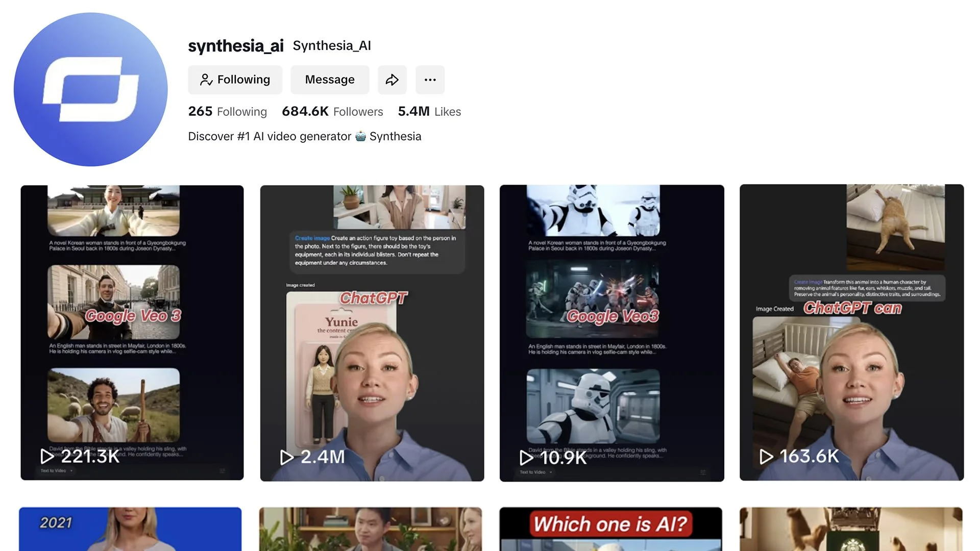Click the play icon beside 2.4M
Image resolution: width=980 pixels, height=551 pixels.
[x=287, y=457]
